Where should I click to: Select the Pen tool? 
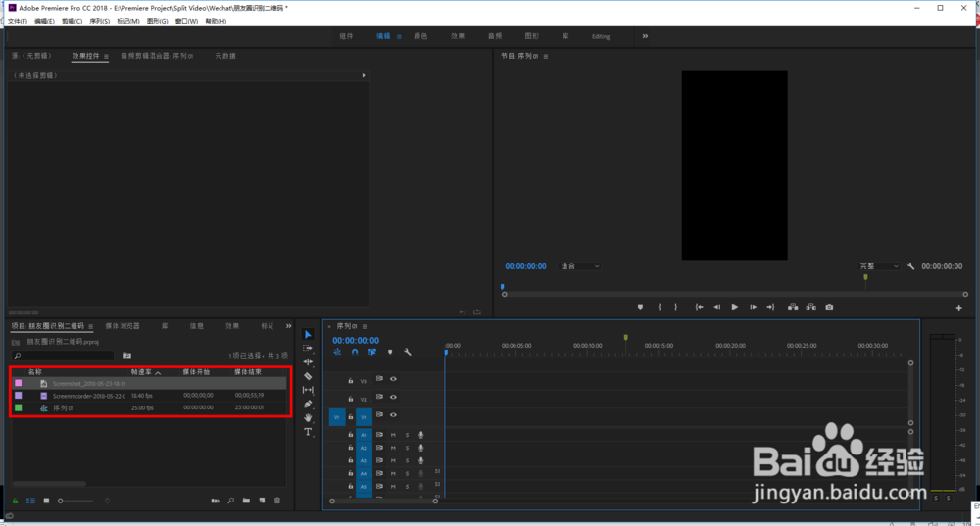point(308,405)
